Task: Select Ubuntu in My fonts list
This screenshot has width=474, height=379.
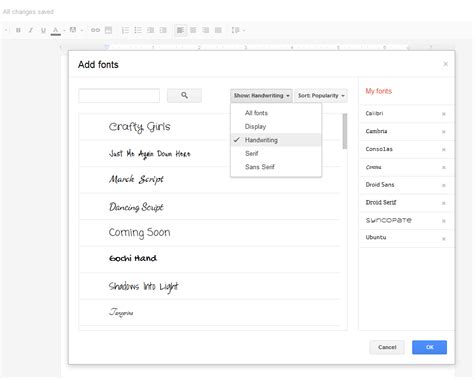Action: click(376, 237)
